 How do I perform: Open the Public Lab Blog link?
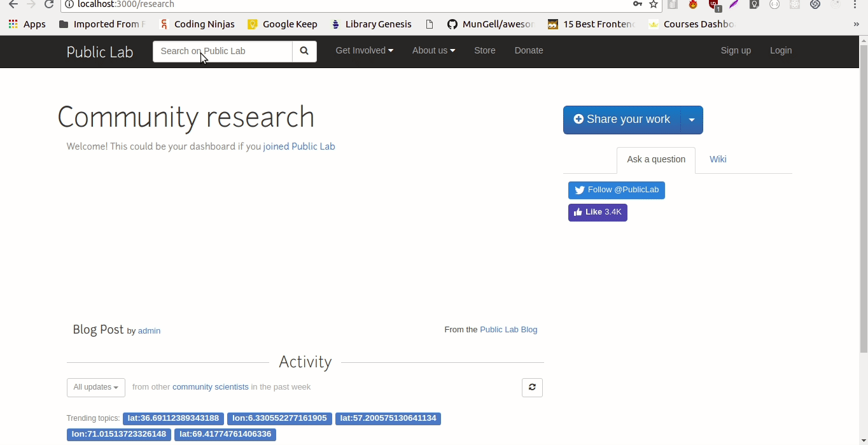tap(508, 330)
